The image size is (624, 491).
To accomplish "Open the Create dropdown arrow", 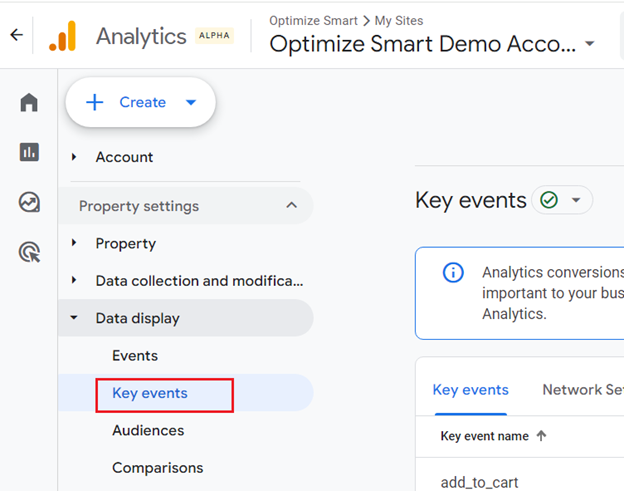I will 191,103.
